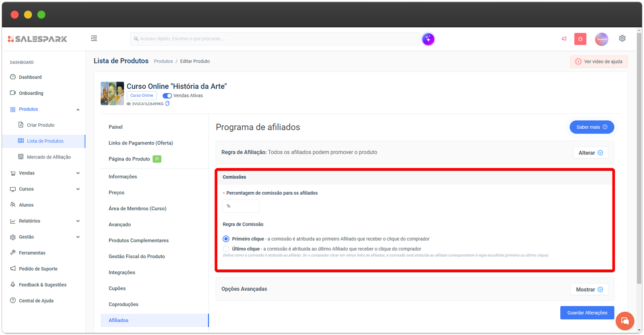Select the Último clique commission rule

(226, 249)
